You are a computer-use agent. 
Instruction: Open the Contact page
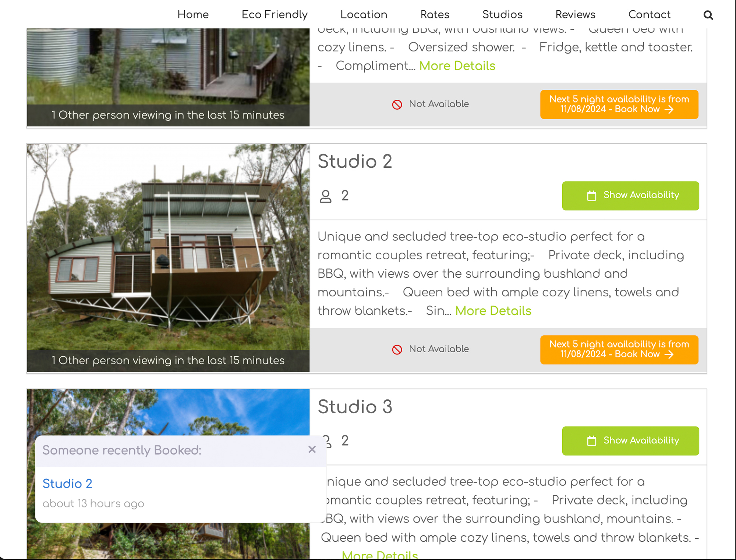click(649, 15)
